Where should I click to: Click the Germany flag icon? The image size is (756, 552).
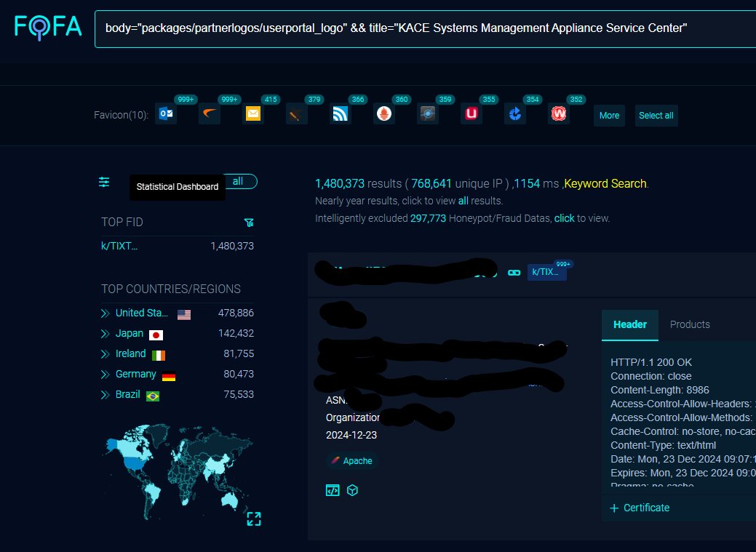point(169,376)
